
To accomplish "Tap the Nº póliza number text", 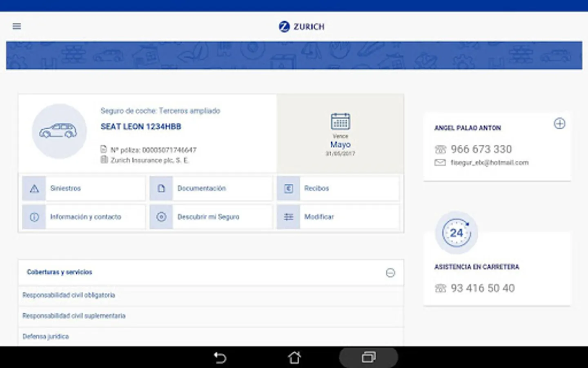I will pyautogui.click(x=154, y=150).
